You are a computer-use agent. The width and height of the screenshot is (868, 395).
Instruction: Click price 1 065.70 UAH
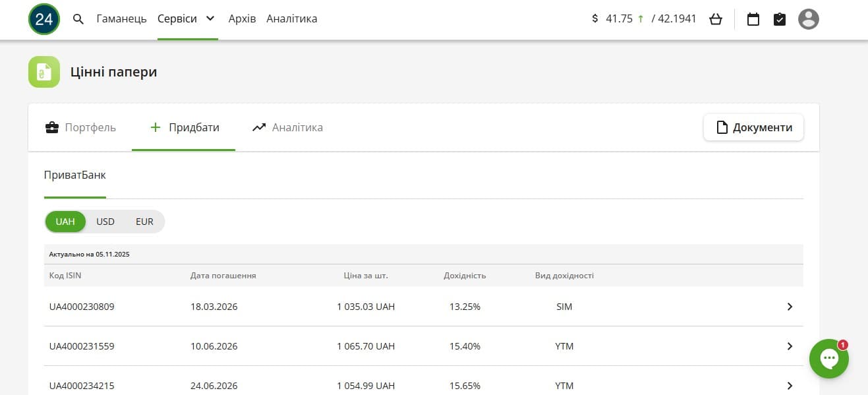[366, 346]
